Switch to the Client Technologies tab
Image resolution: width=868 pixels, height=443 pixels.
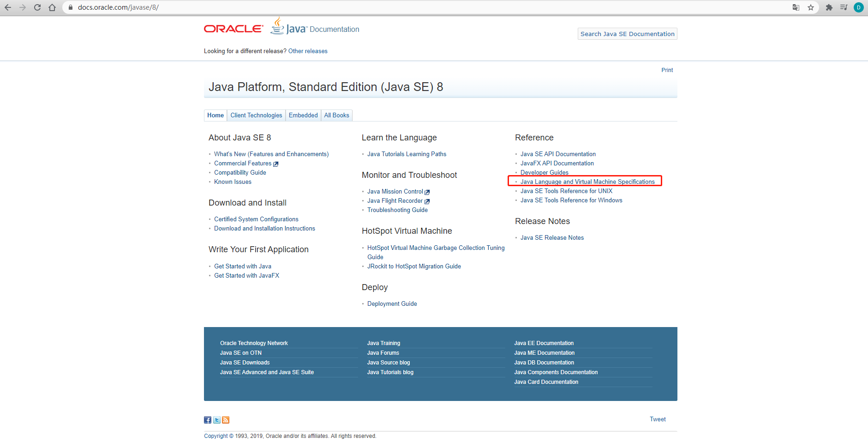pyautogui.click(x=256, y=115)
